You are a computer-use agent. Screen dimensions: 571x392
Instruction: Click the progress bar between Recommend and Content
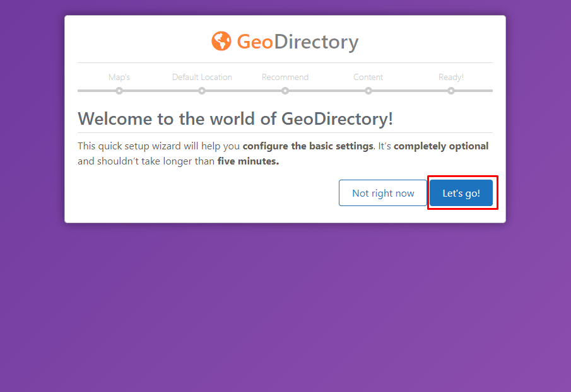pyautogui.click(x=327, y=91)
